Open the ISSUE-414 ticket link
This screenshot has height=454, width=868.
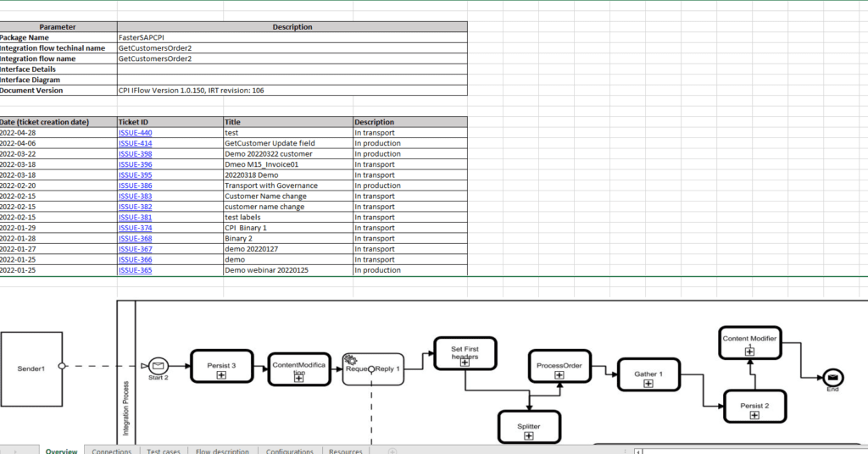point(135,143)
